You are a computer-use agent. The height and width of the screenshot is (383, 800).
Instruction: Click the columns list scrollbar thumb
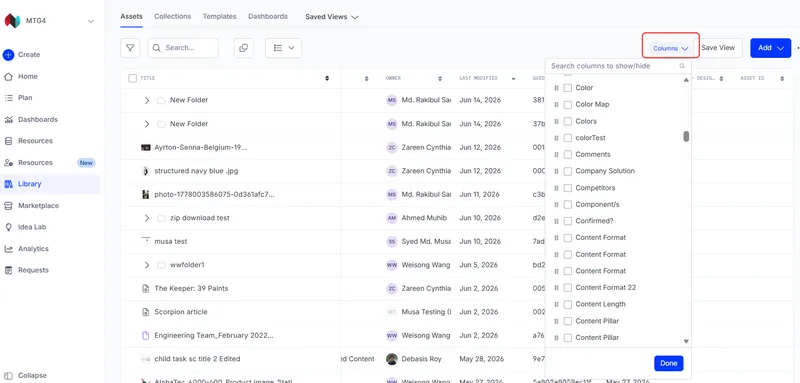tap(686, 137)
